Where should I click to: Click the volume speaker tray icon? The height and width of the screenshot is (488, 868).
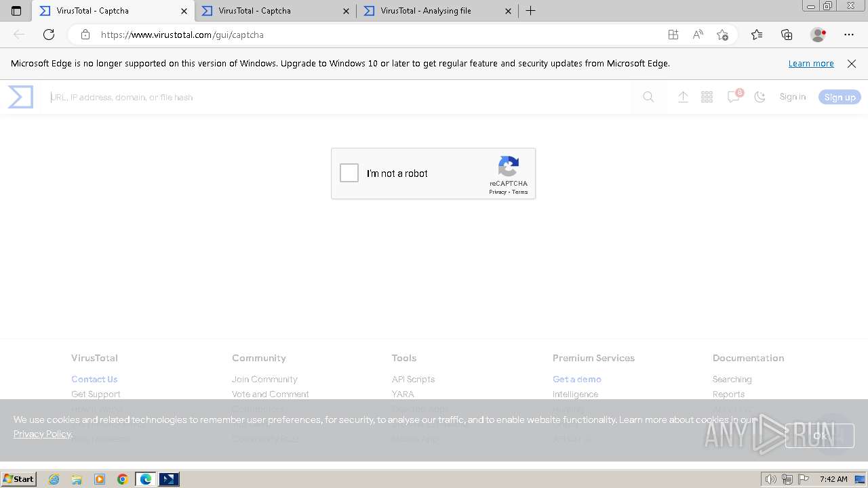click(x=771, y=479)
